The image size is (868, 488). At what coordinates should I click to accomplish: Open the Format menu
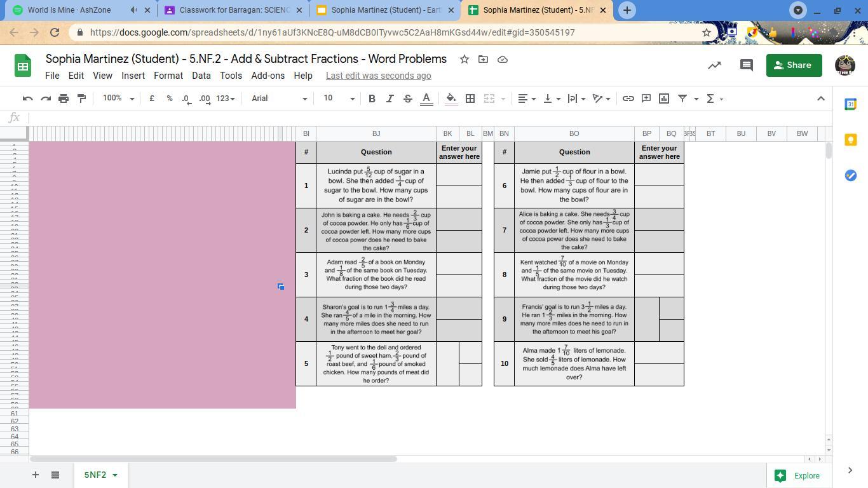click(168, 76)
